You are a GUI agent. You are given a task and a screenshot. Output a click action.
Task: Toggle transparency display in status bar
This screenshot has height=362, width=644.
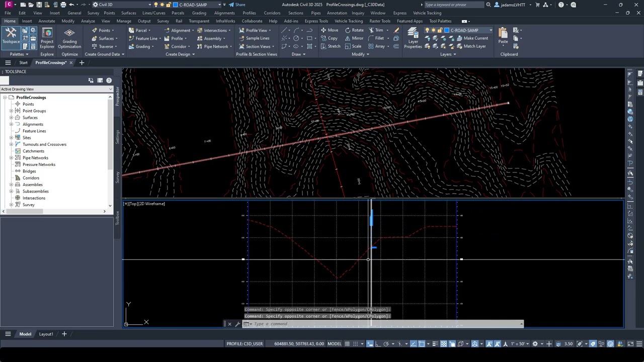(x=444, y=344)
